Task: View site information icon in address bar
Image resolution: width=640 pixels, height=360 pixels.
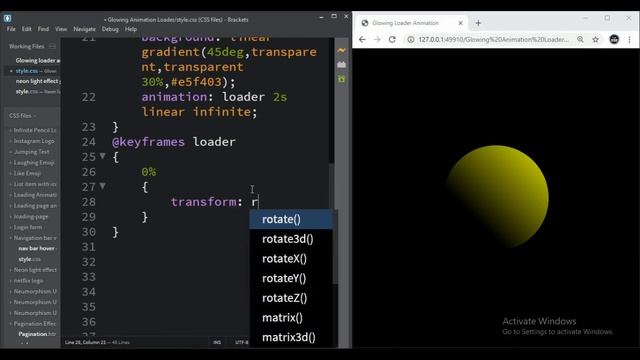Action: coord(411,40)
